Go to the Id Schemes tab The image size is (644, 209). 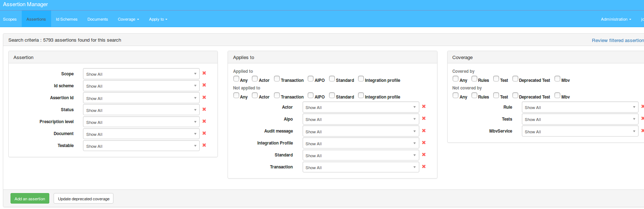tap(67, 19)
